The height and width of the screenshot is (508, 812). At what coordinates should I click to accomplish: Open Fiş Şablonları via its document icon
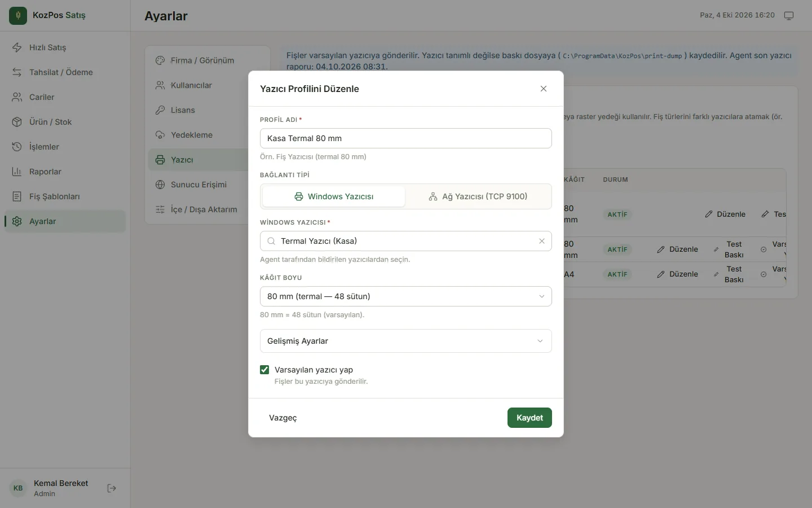coord(17,196)
